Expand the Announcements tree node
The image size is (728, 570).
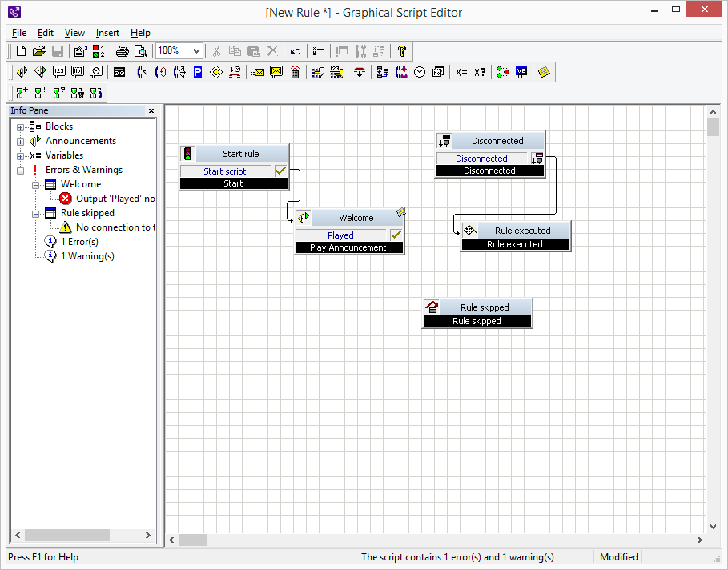[21, 141]
